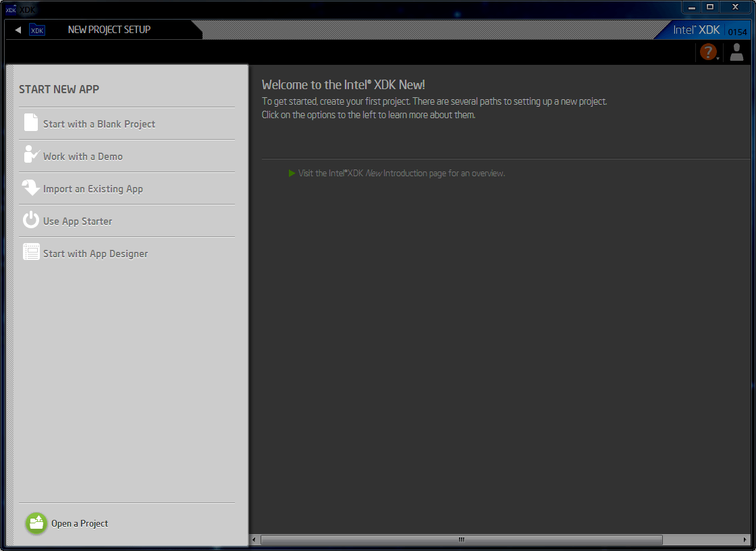Open a Project using the green folder icon

click(x=36, y=523)
